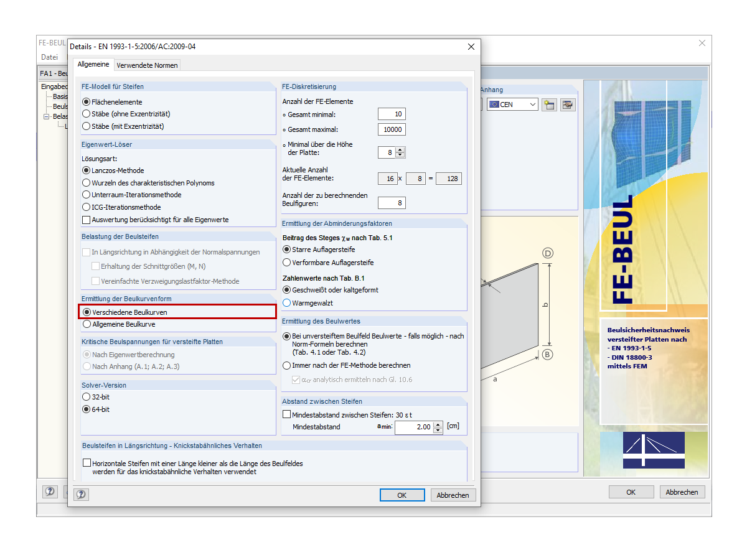
Task: Enable the Horizontale Steifen checkbox
Action: [87, 462]
